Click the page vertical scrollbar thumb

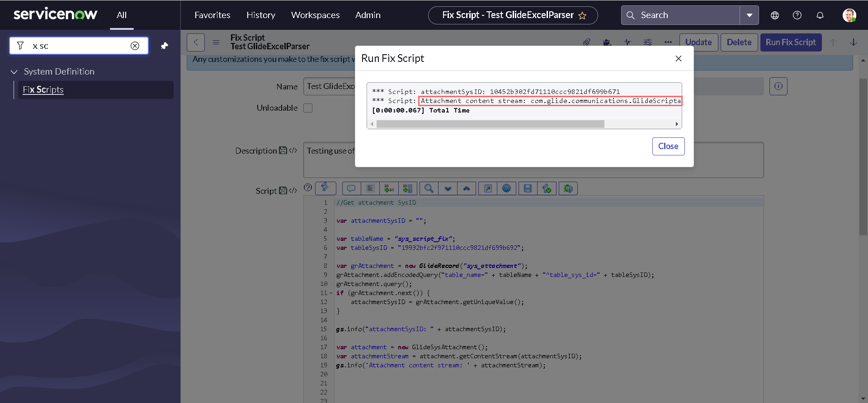pyautogui.click(x=863, y=157)
